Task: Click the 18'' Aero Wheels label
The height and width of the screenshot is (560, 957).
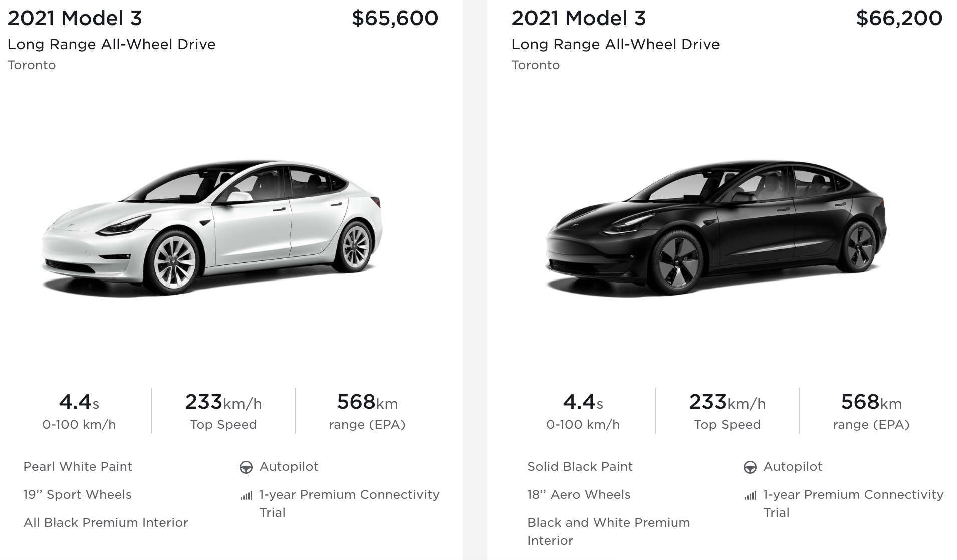Action: (579, 495)
